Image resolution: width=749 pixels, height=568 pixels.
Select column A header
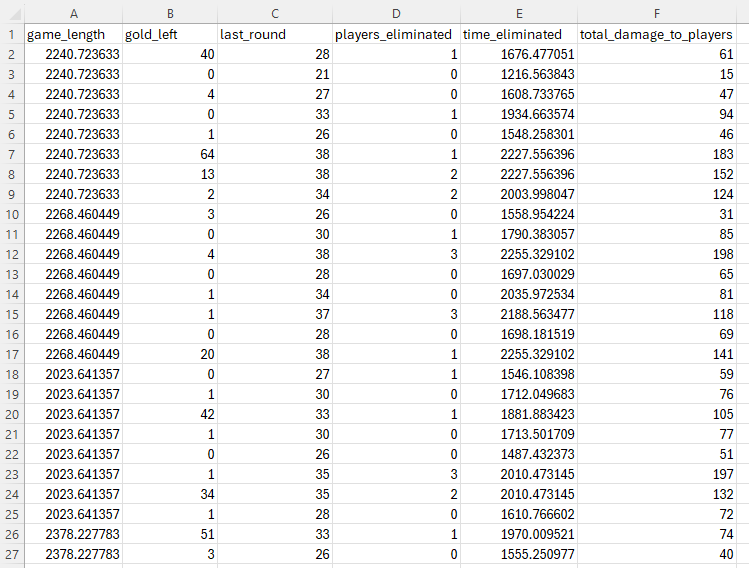[x=74, y=14]
